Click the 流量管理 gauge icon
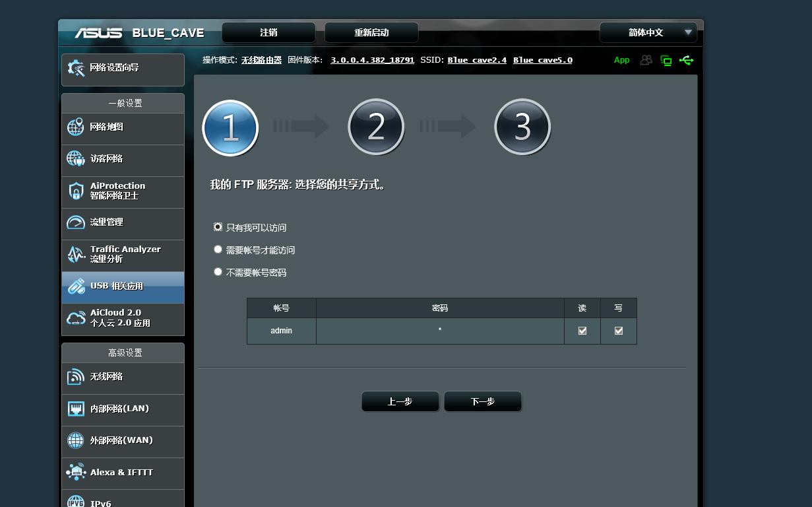 pos(76,222)
